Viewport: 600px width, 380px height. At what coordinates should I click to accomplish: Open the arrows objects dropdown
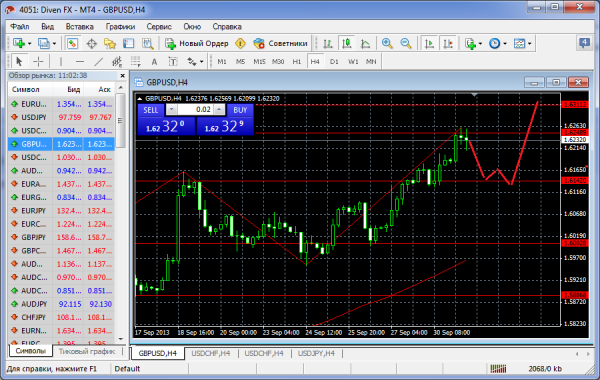(195, 62)
